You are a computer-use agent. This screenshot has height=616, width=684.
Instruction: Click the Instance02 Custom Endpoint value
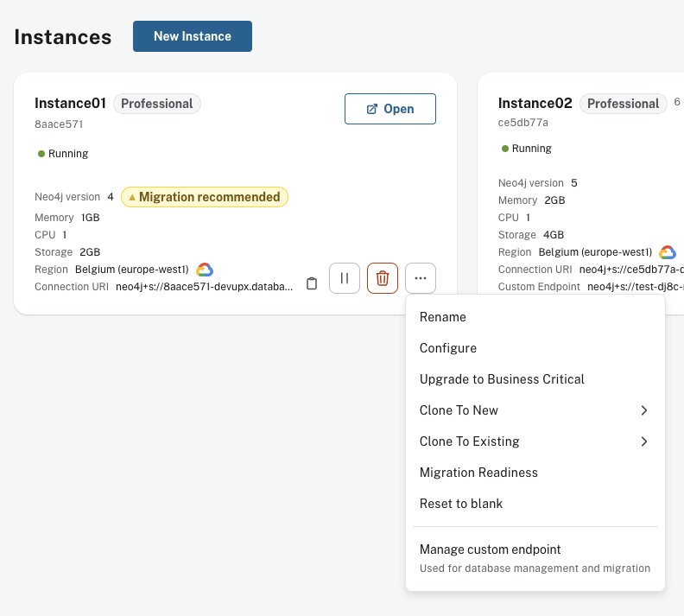point(636,287)
